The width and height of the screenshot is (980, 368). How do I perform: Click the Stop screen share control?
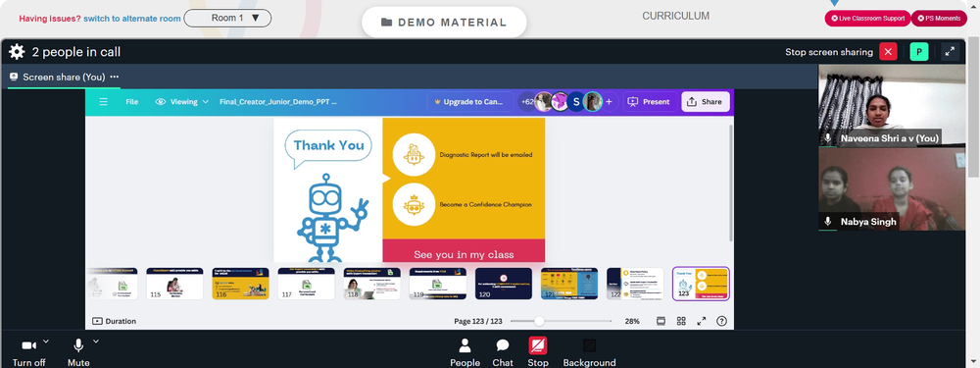(537, 352)
